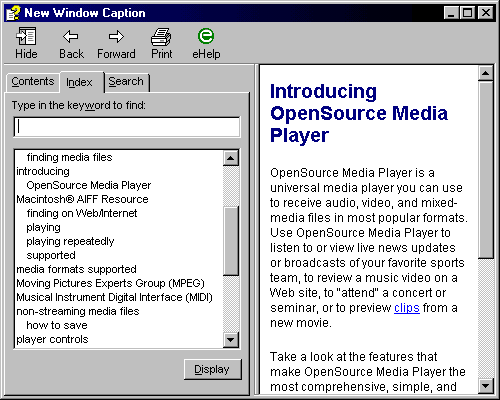Select "how to save" index entry
This screenshot has height=400, width=500.
tap(57, 325)
